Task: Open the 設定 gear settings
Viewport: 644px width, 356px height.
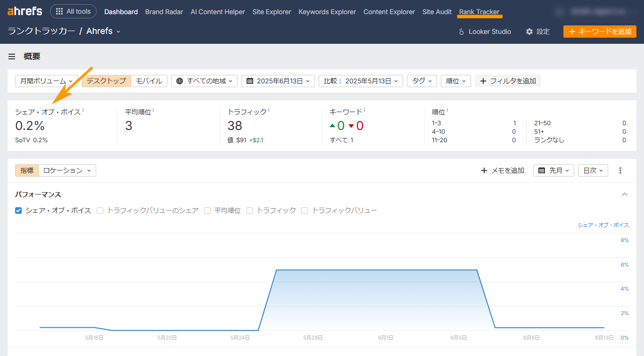Action: pyautogui.click(x=537, y=32)
